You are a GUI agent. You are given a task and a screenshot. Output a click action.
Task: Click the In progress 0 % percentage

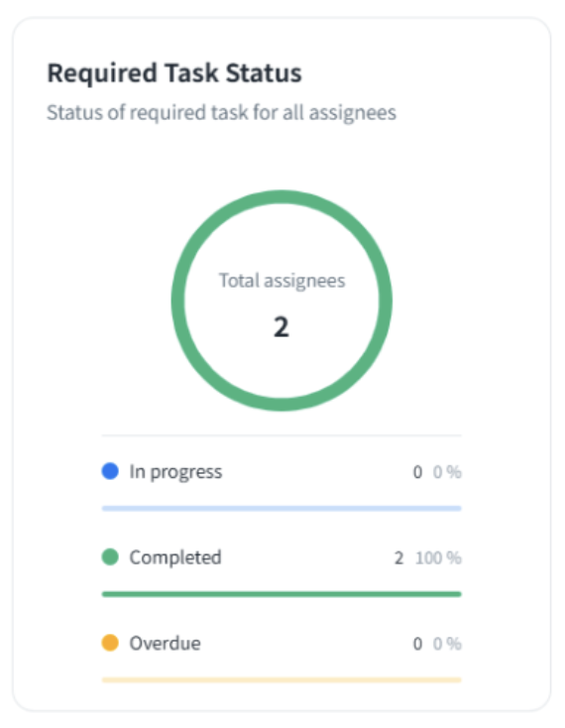coord(447,472)
